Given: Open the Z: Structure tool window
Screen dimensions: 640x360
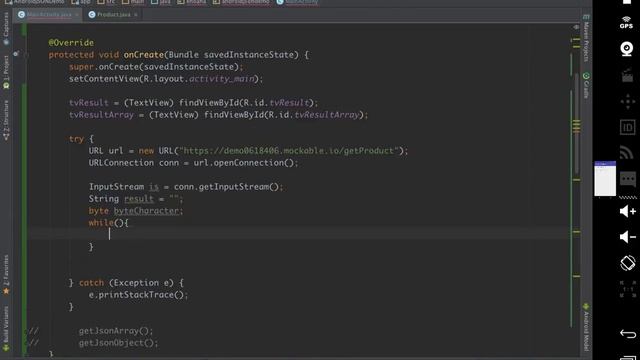Looking at the screenshot, I should point(6,120).
